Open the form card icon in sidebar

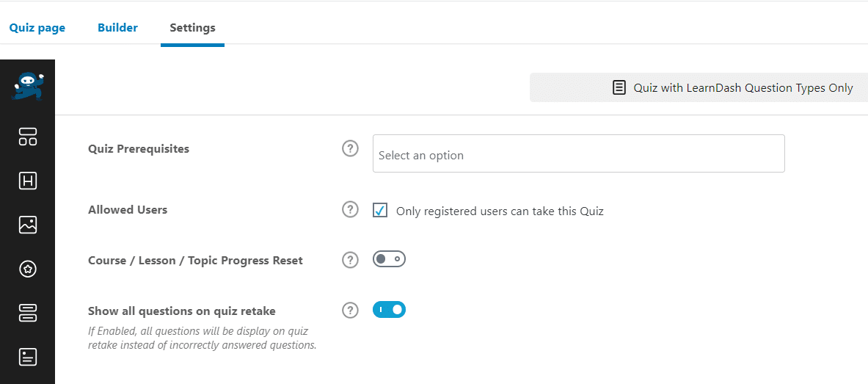click(28, 357)
